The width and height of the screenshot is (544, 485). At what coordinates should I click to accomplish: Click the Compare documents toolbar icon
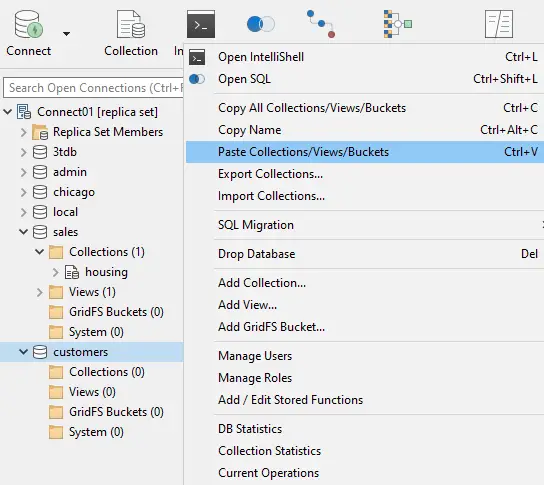499,24
